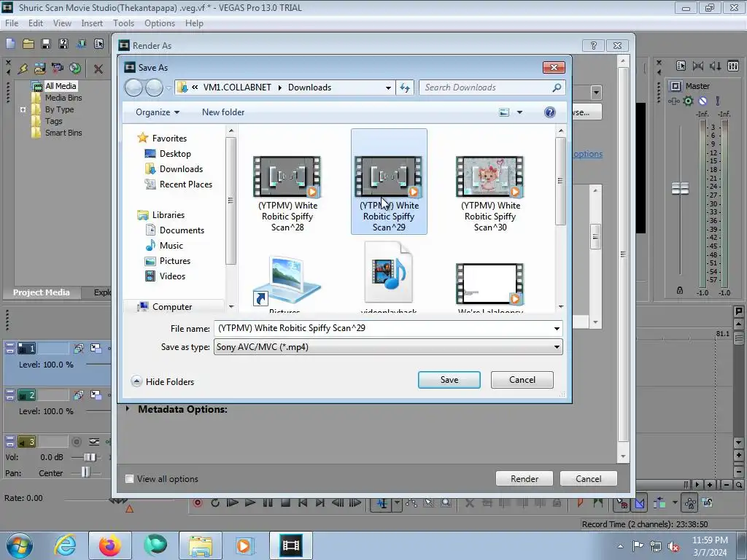The height and width of the screenshot is (560, 747).
Task: Click the New folder button
Action: pyautogui.click(x=223, y=112)
